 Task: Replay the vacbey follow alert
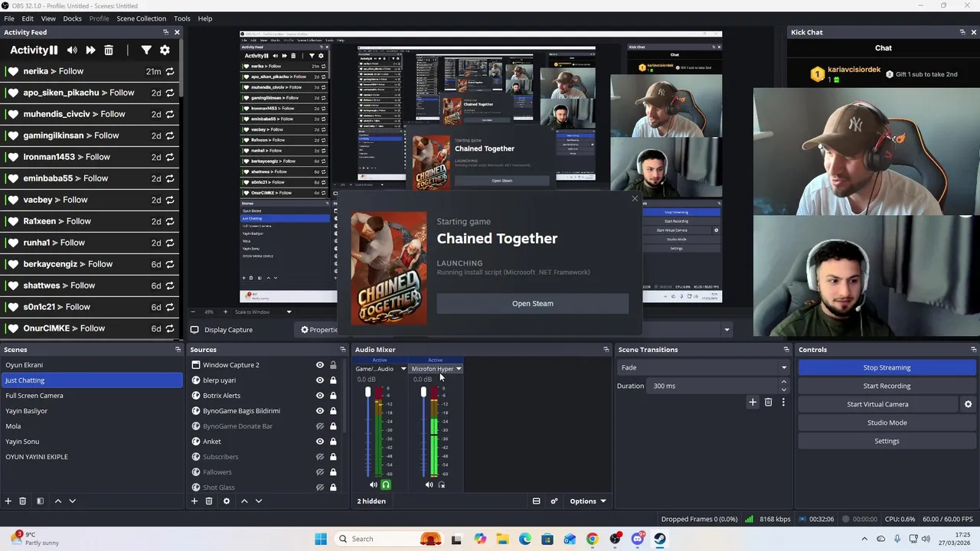click(x=170, y=200)
